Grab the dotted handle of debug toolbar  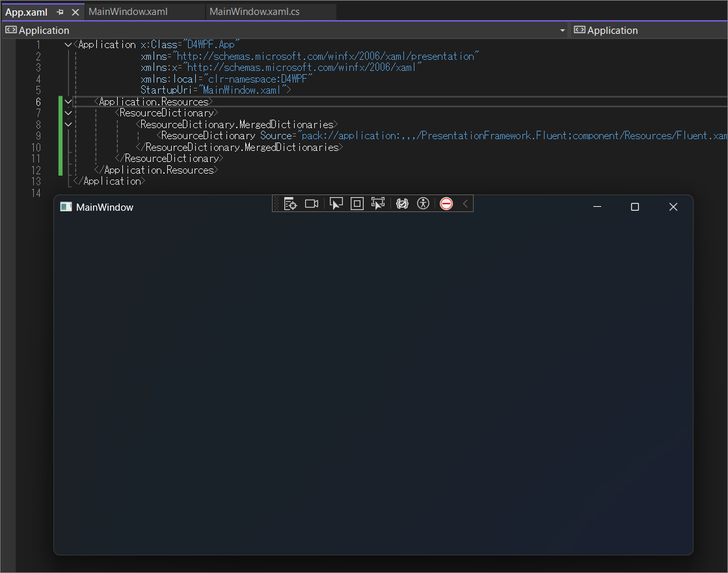[276, 204]
